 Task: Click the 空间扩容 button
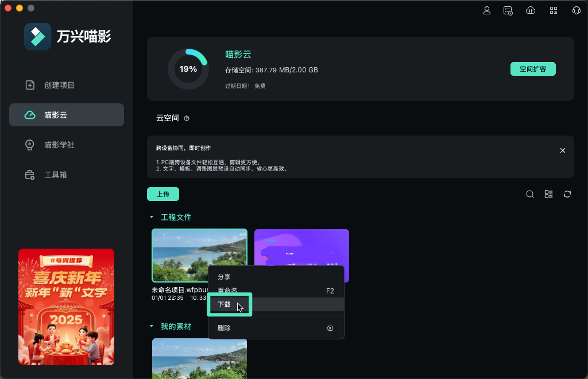click(x=533, y=68)
